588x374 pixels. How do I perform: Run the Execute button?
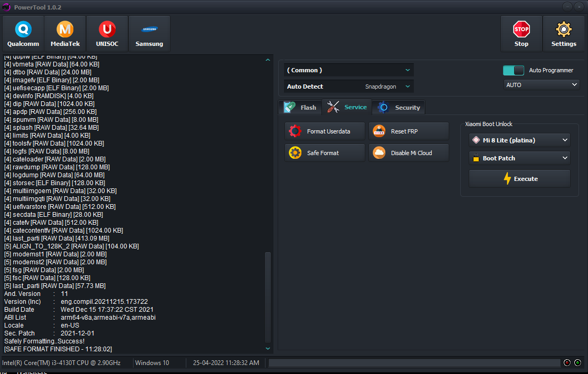(519, 179)
